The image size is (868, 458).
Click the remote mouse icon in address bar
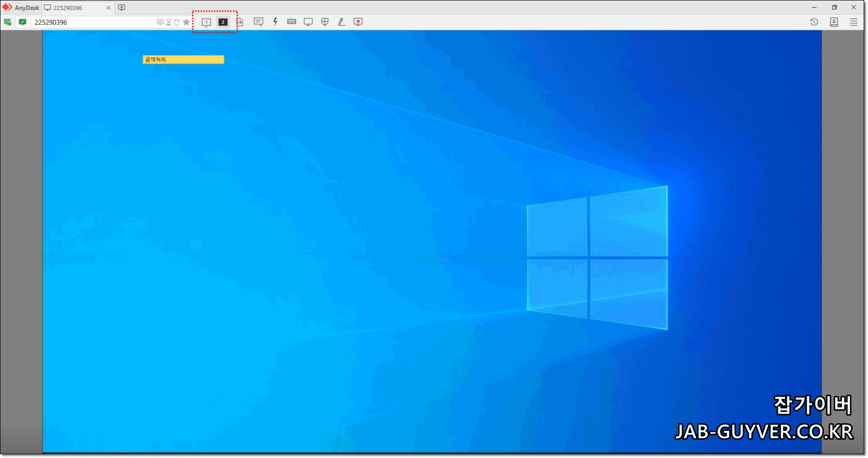pyautogui.click(x=176, y=22)
